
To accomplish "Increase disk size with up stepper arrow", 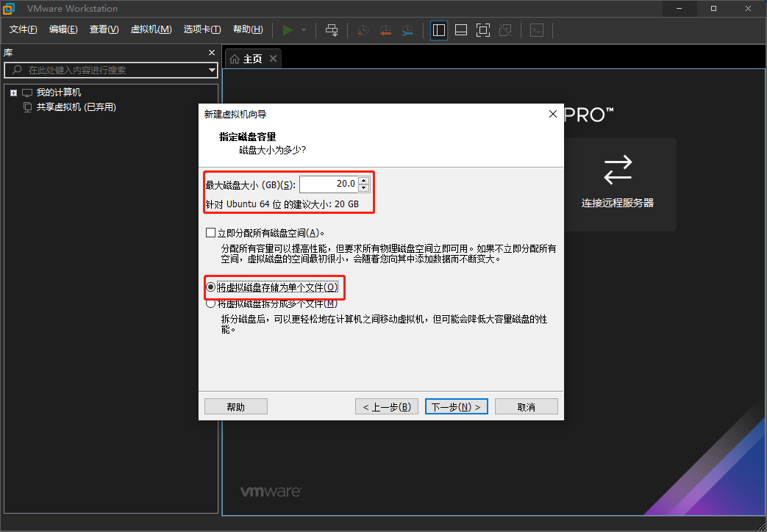I will 363,181.
